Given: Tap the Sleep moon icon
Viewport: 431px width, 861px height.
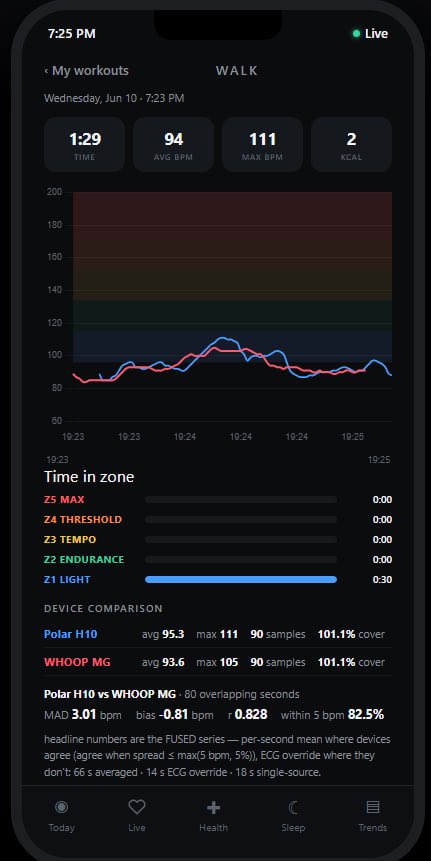Looking at the screenshot, I should pyautogui.click(x=293, y=807).
